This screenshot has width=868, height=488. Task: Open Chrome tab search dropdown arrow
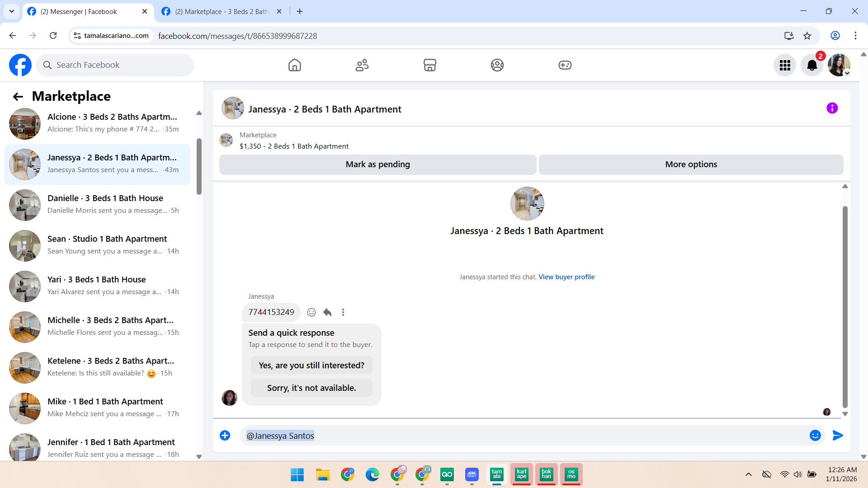click(12, 11)
